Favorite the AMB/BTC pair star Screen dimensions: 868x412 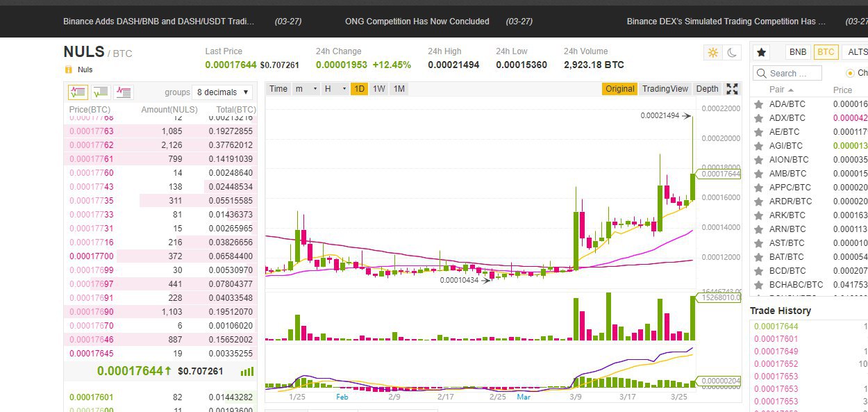pyautogui.click(x=759, y=174)
